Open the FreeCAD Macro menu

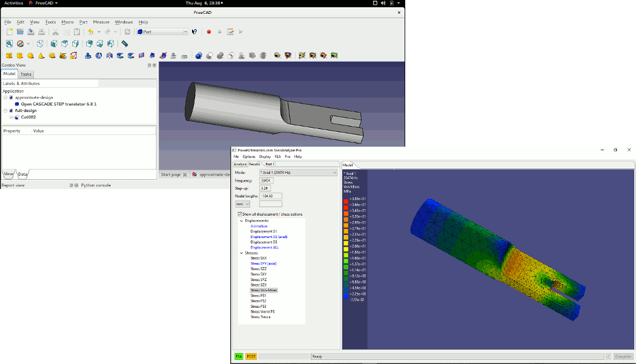click(67, 22)
